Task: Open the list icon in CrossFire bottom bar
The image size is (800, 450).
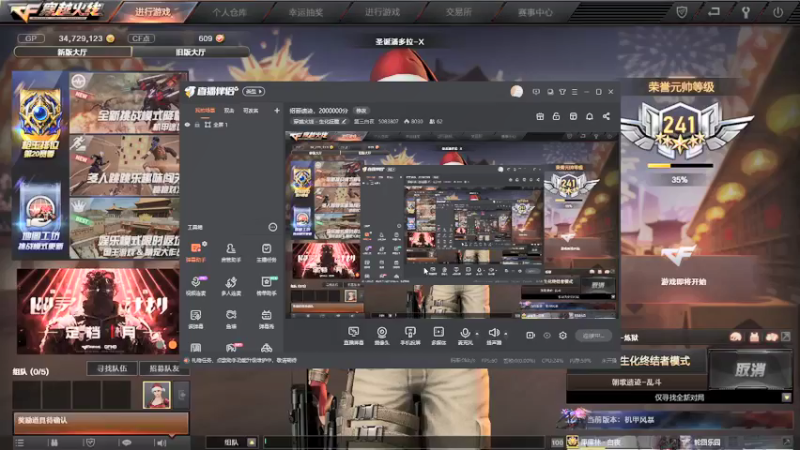Action: [19, 442]
